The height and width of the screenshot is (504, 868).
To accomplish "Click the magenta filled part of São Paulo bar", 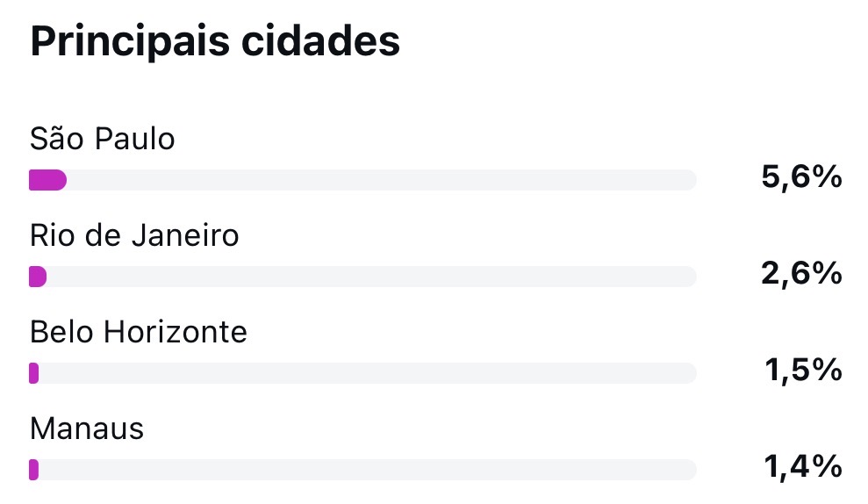I will [47, 180].
